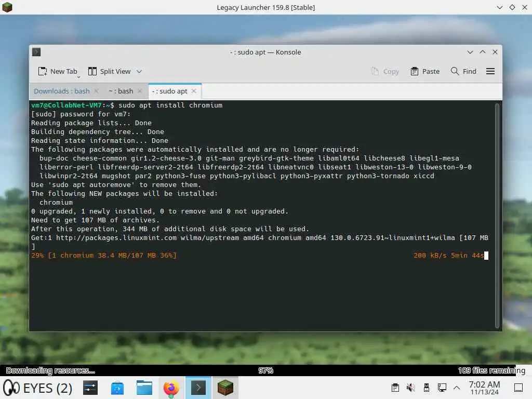Close the Downloads : bash tab
Image resolution: width=532 pixels, height=399 pixels.
click(97, 91)
